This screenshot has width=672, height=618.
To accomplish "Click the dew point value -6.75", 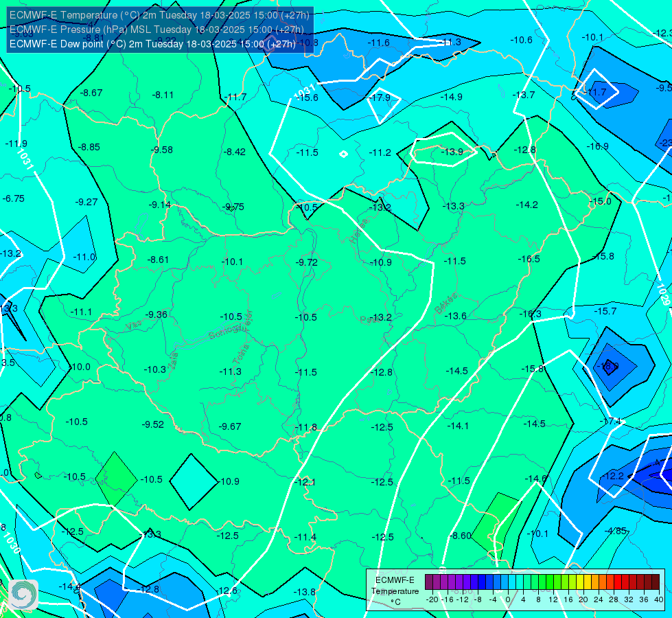I will (13, 198).
